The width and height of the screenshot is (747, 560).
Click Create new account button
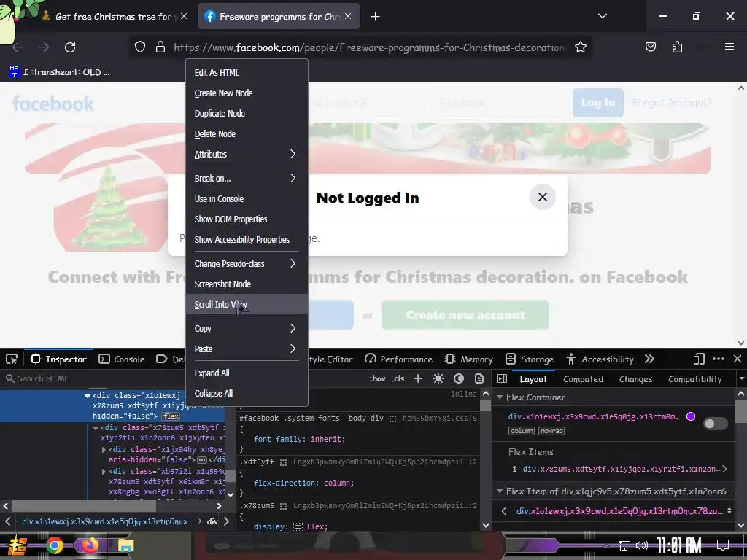tap(465, 315)
